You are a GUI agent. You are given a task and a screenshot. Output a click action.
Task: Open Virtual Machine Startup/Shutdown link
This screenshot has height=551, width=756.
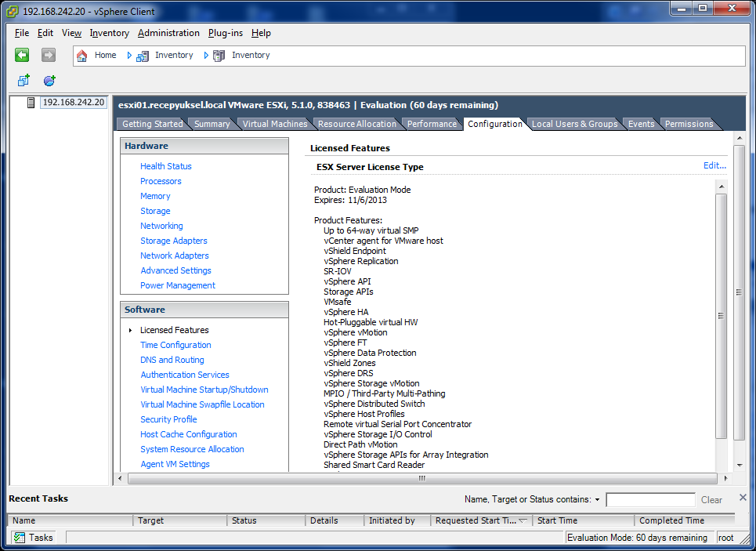click(204, 390)
